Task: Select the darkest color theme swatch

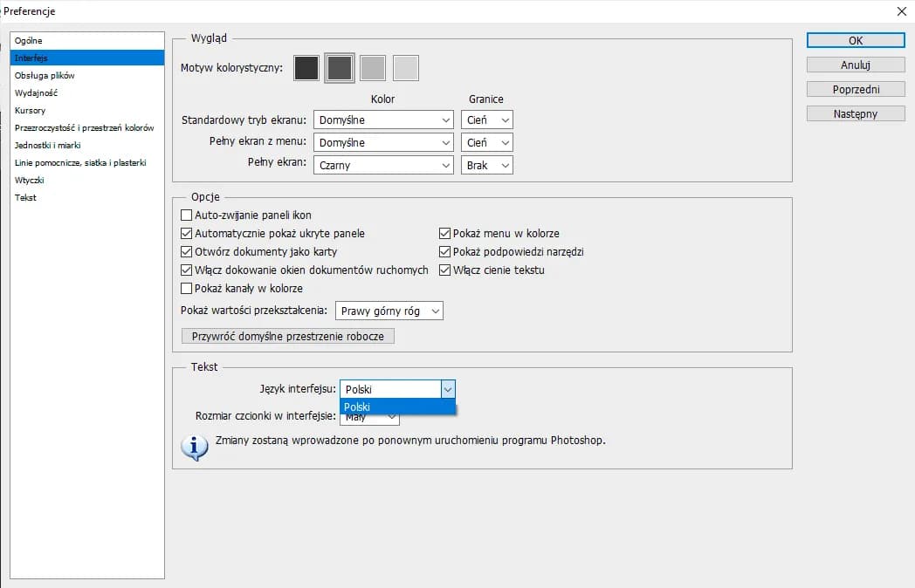Action: tap(306, 67)
